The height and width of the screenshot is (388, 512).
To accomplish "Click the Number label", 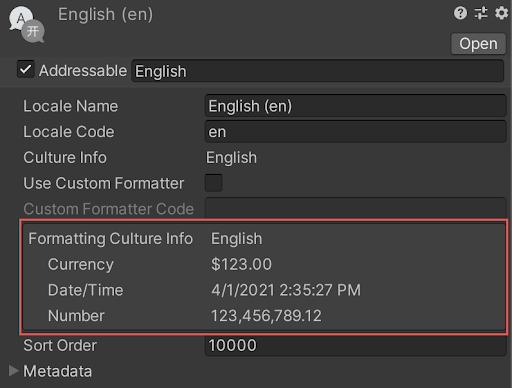I will pyautogui.click(x=76, y=316).
